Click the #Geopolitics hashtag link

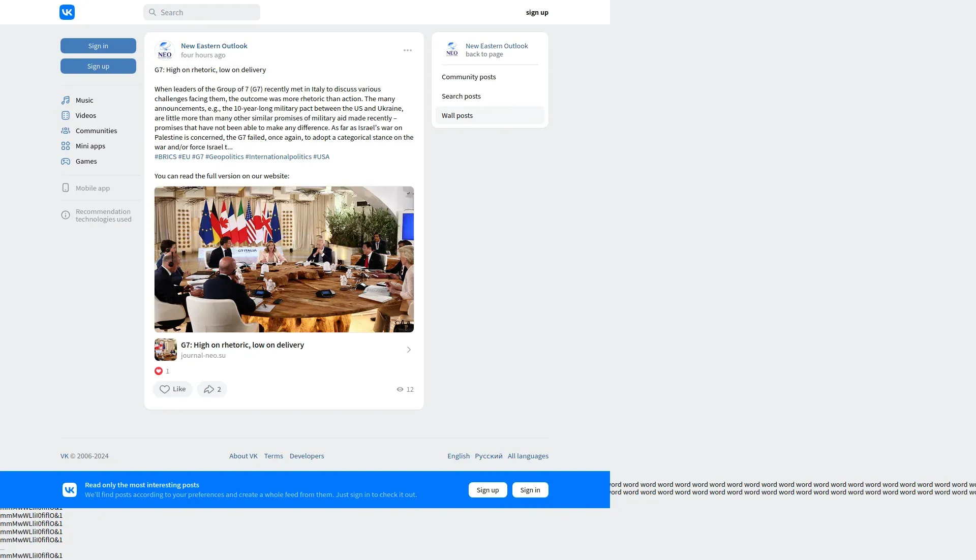pyautogui.click(x=224, y=157)
